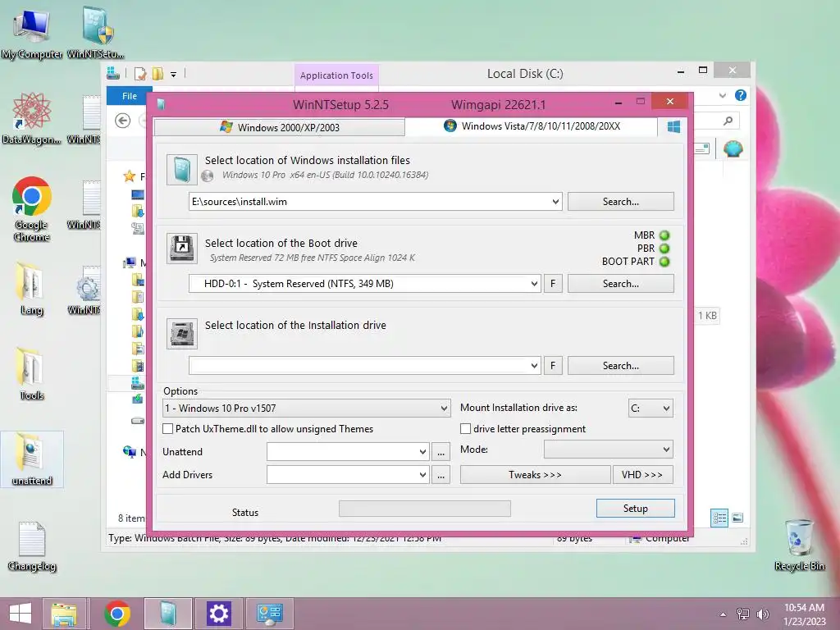Click the taskbar clock showing 10:54 AM

coord(804,614)
